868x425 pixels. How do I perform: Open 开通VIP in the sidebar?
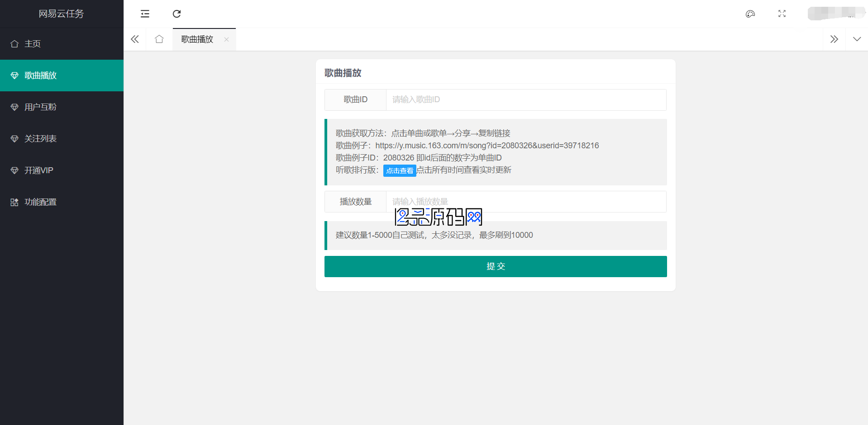click(x=62, y=170)
